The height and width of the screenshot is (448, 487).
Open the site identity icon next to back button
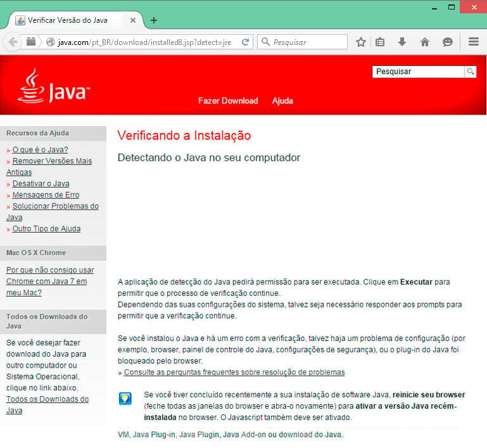tap(31, 42)
